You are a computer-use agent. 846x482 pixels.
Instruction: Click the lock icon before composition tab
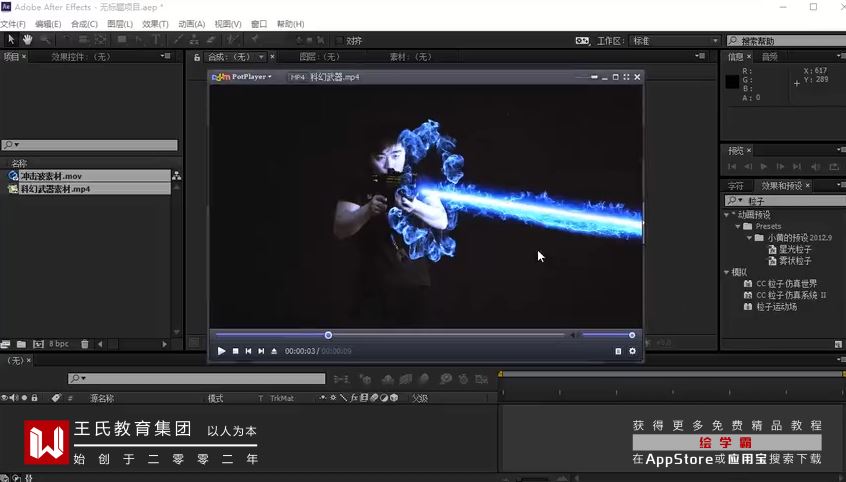pyautogui.click(x=197, y=57)
